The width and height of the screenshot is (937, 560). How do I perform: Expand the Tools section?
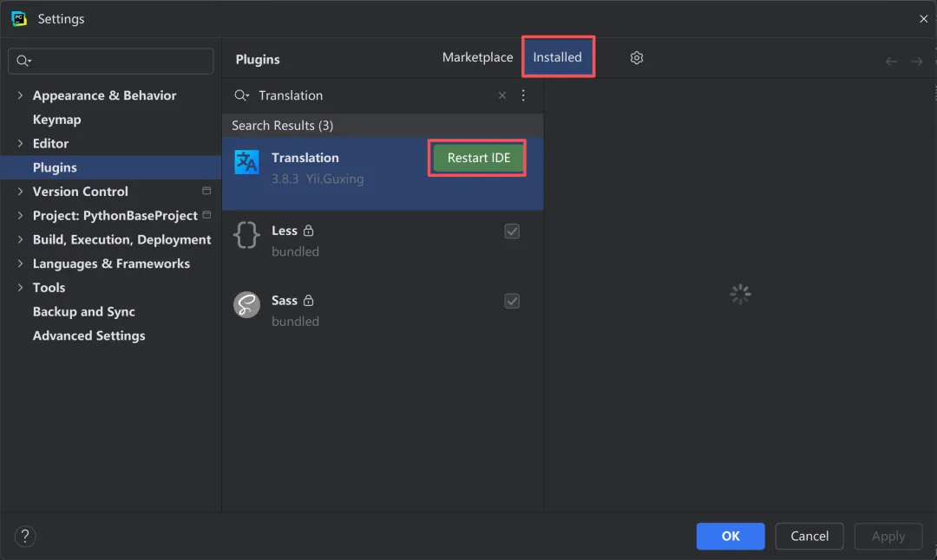(20, 288)
